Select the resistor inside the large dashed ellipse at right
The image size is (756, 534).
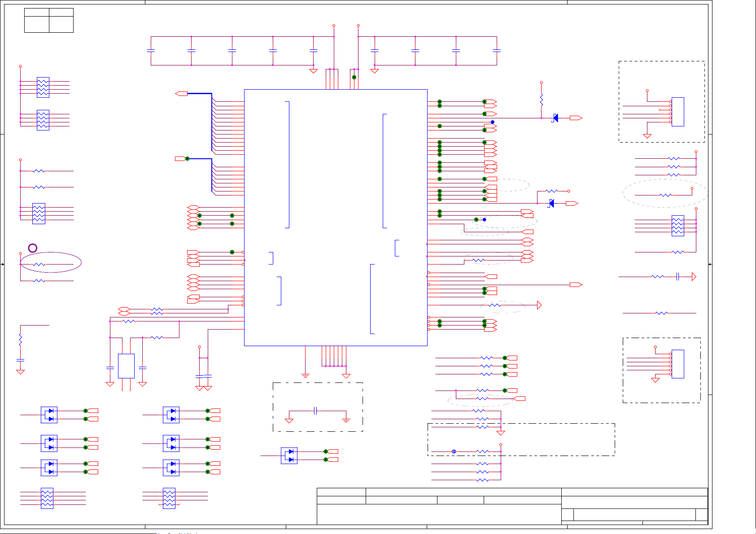[x=665, y=195]
